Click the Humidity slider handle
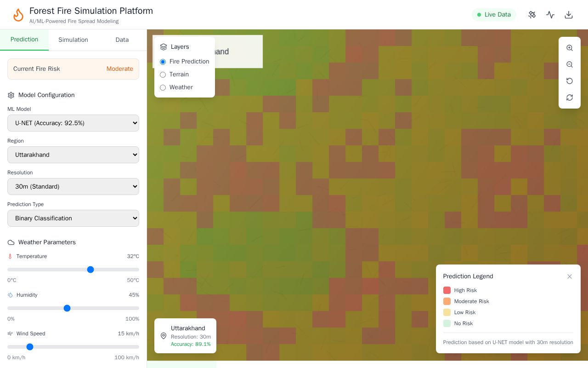This screenshot has height=368, width=588. 67,308
